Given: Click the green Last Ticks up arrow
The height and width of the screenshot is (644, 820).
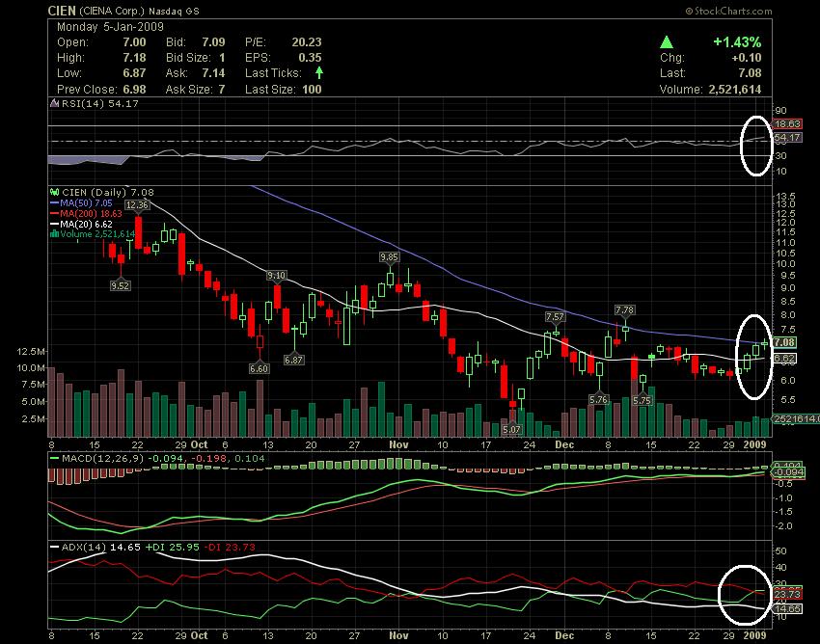Looking at the screenshot, I should tap(319, 73).
